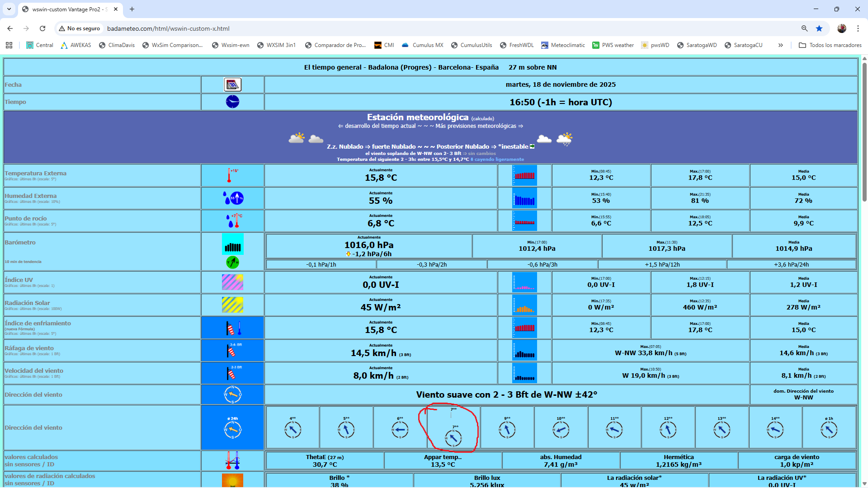
Task: Click the solar radiation yellow striped icon
Action: [232, 305]
